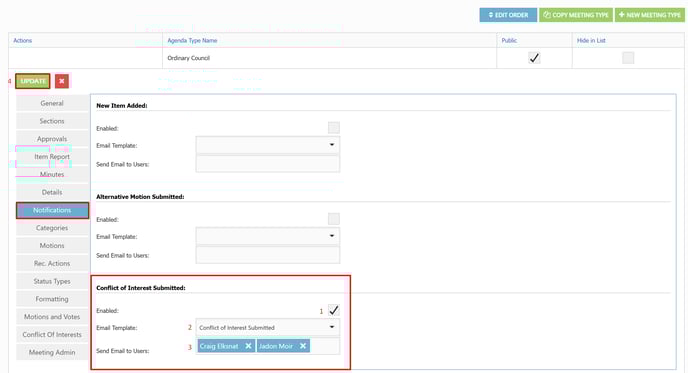Open the Motions and Votes tab
The height and width of the screenshot is (373, 688).
(x=52, y=317)
